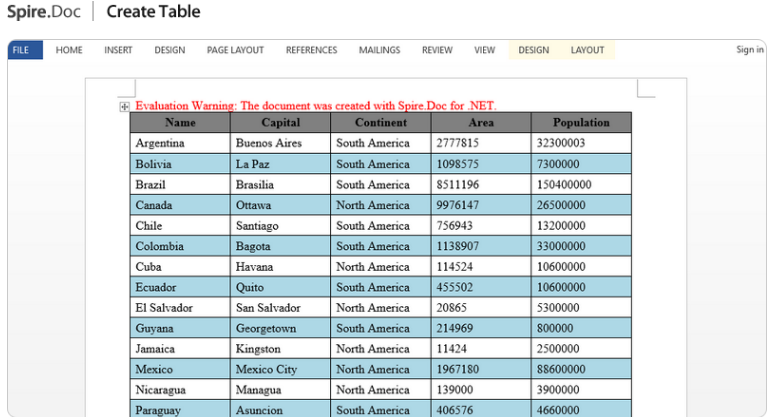Select the Table Tools DESIGN tab
The image size is (768, 417).
(x=534, y=50)
